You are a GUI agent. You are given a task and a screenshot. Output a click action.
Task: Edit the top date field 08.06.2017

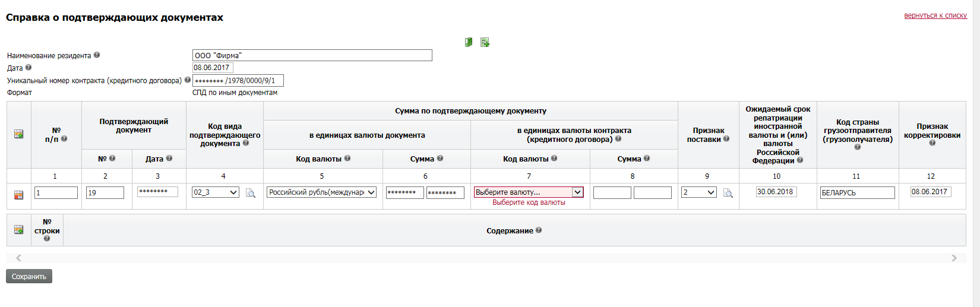tap(213, 68)
